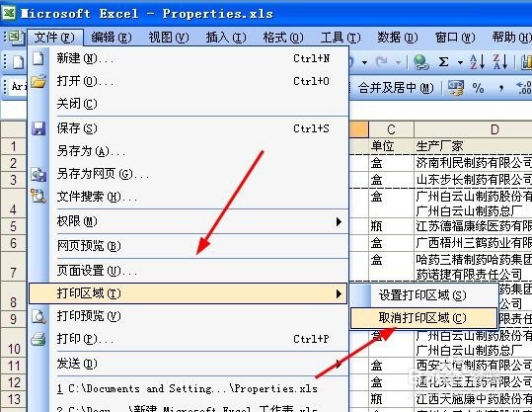Click the AutoSum sigma icon

[443, 62]
